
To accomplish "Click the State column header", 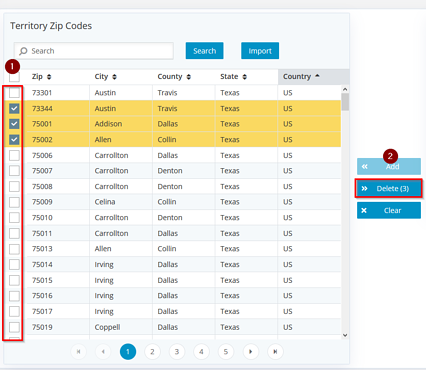I will pyautogui.click(x=246, y=77).
